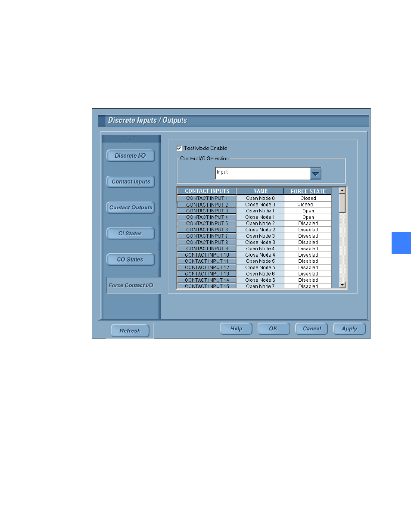Viewport: 411px width, 532px height.
Task: Click the Open Node 5 name cell
Action: click(260, 261)
